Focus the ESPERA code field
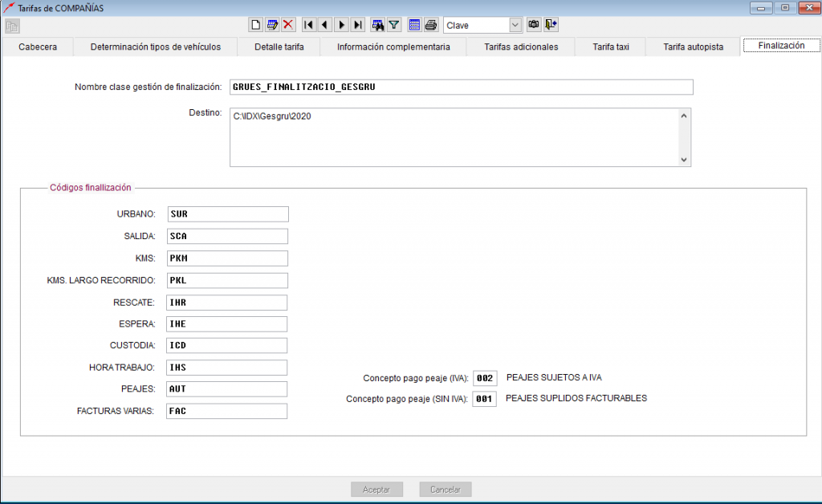Viewport: 822px width, 504px height. 227,323
